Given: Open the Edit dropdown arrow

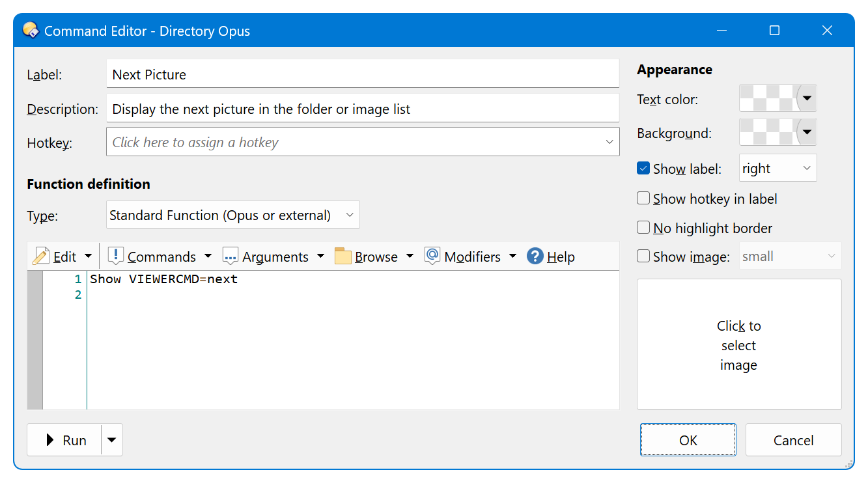Looking at the screenshot, I should point(89,256).
